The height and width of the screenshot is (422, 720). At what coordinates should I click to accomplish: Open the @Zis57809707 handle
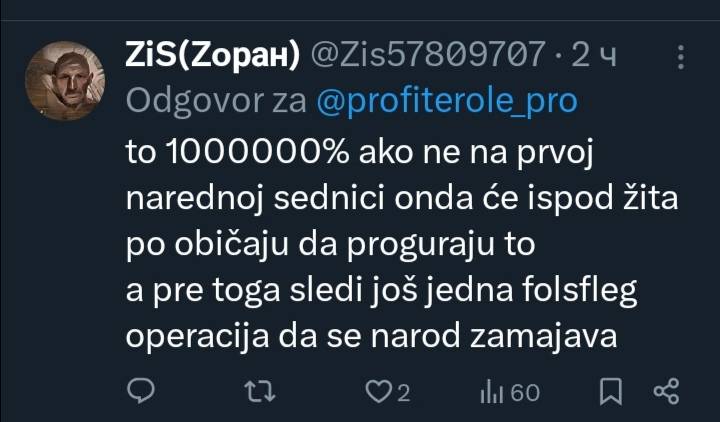point(428,55)
